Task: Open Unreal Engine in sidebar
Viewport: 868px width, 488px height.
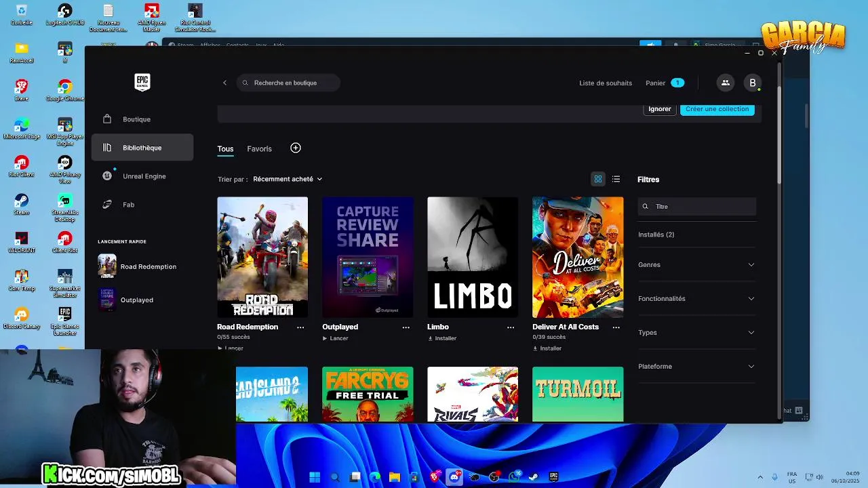Action: pos(142,176)
